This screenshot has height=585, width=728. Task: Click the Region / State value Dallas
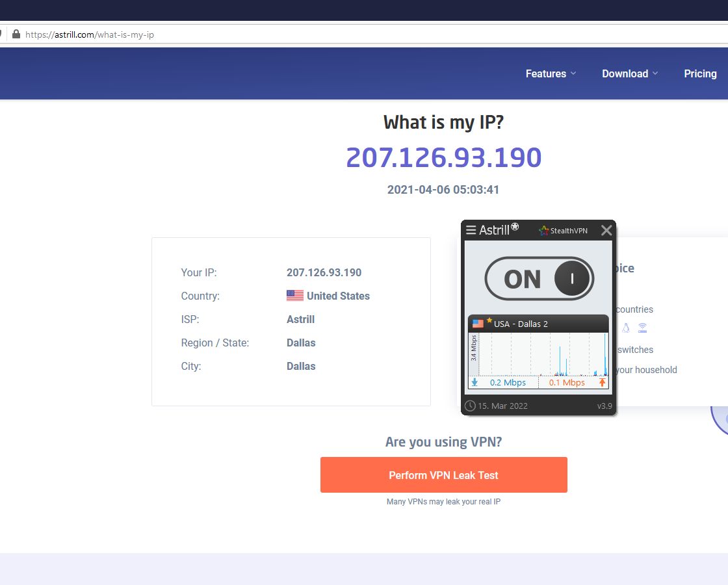point(301,343)
